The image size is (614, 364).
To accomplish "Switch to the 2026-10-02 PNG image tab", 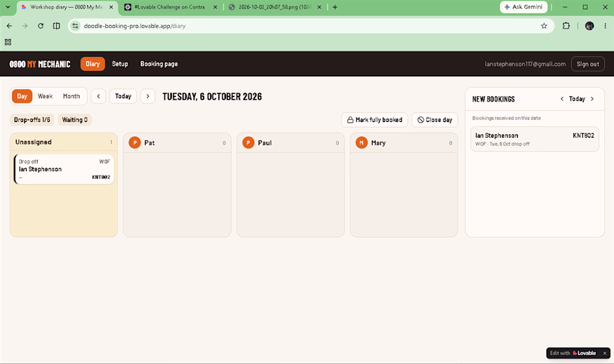I will point(275,7).
